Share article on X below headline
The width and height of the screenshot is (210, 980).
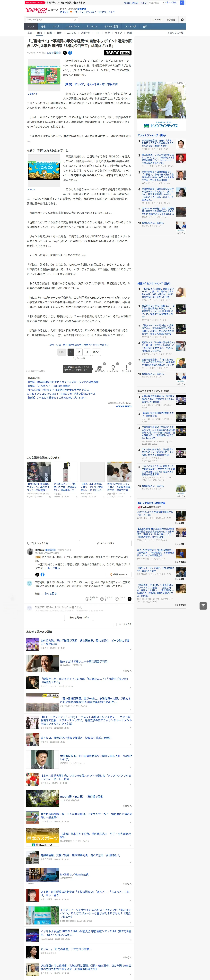(x=65, y=53)
